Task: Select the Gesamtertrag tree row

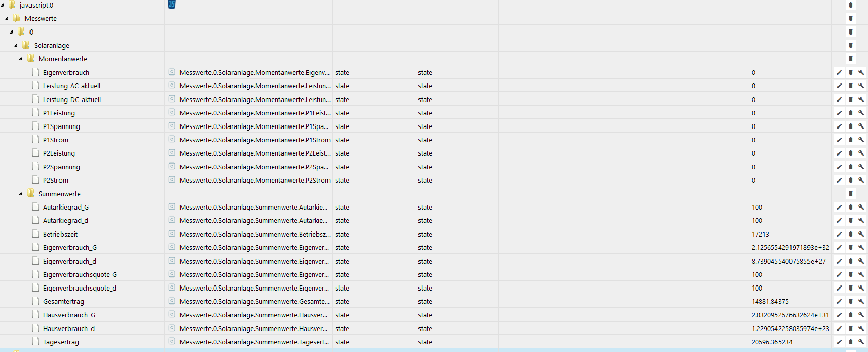Action: pyautogui.click(x=64, y=302)
